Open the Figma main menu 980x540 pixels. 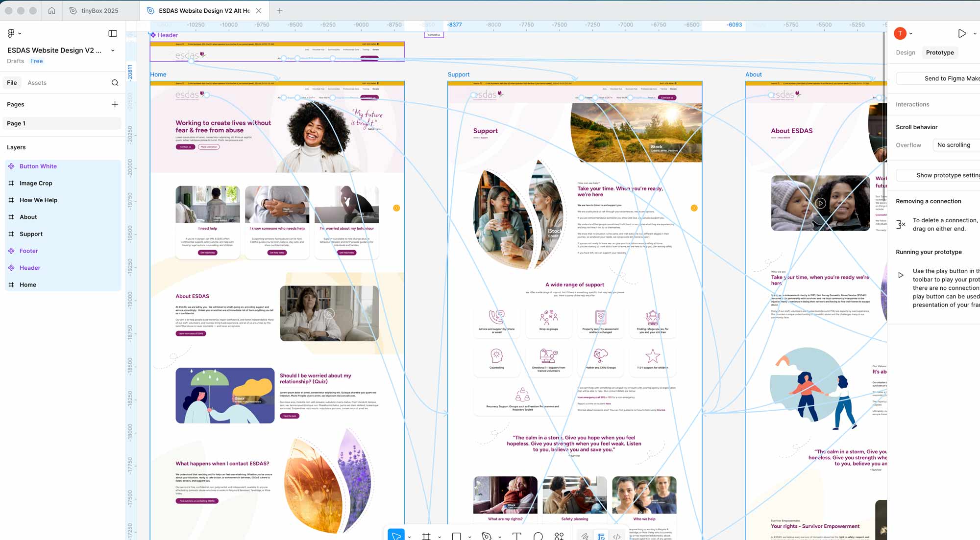[x=14, y=33]
